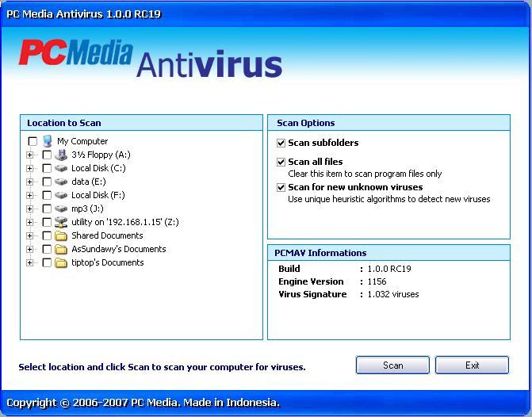
Task: Start scanning with the Scan button
Action: 392,365
